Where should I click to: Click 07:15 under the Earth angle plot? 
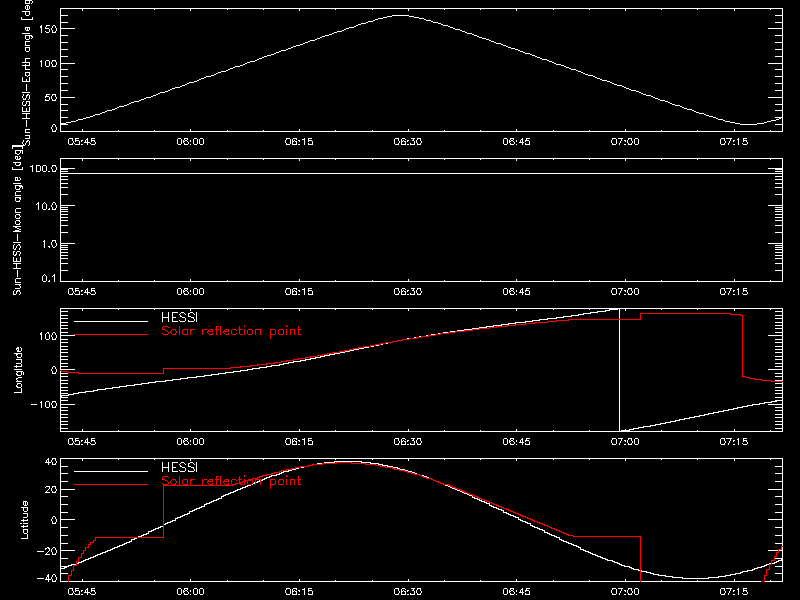click(x=734, y=141)
